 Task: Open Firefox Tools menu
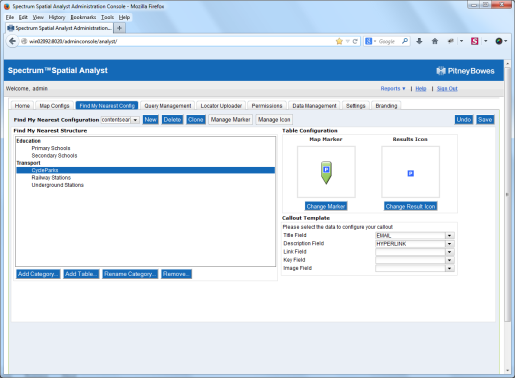[107, 17]
